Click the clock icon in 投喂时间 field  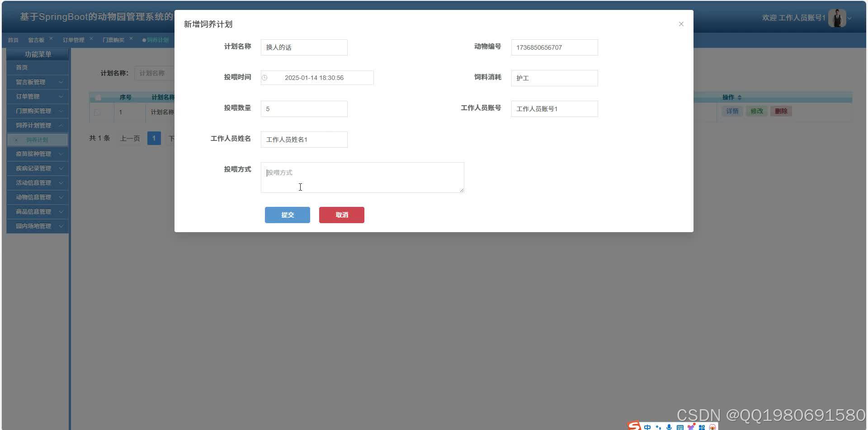[x=265, y=77]
